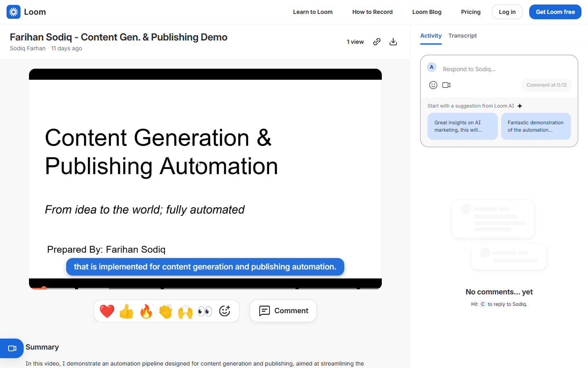Image resolution: width=588 pixels, height=368 pixels.
Task: Click the Summary heading
Action: (x=42, y=347)
